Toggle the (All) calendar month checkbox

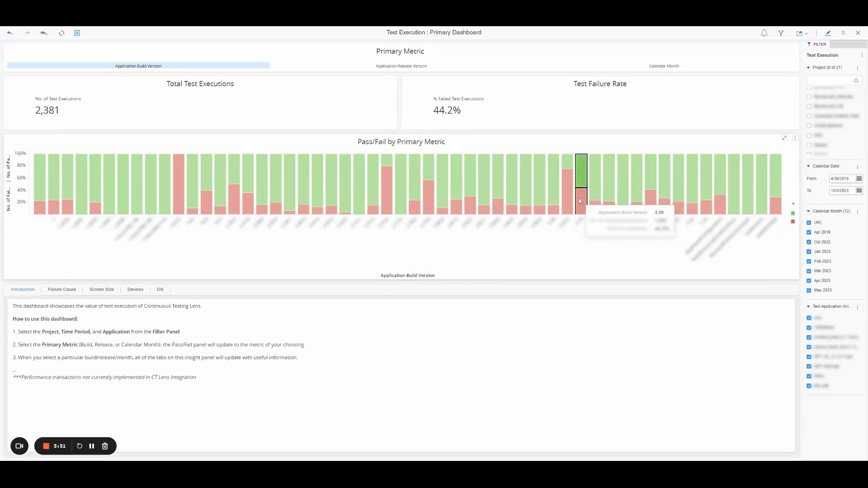tap(809, 223)
